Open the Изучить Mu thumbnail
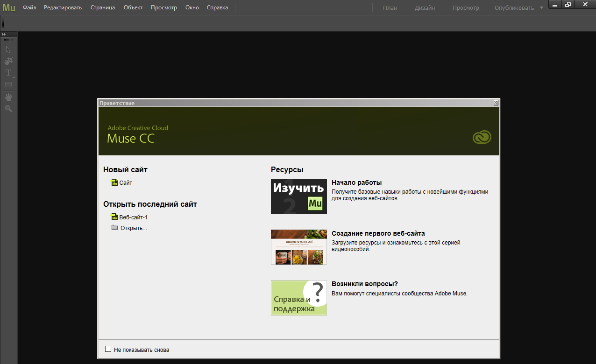Viewport: 596px width, 364px height. 299,196
